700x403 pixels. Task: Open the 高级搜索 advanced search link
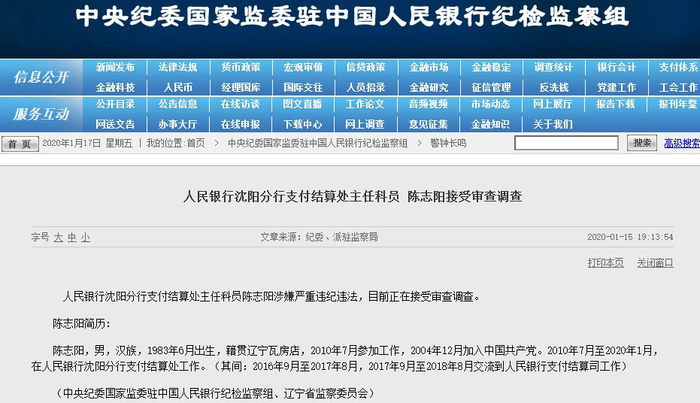(x=682, y=143)
